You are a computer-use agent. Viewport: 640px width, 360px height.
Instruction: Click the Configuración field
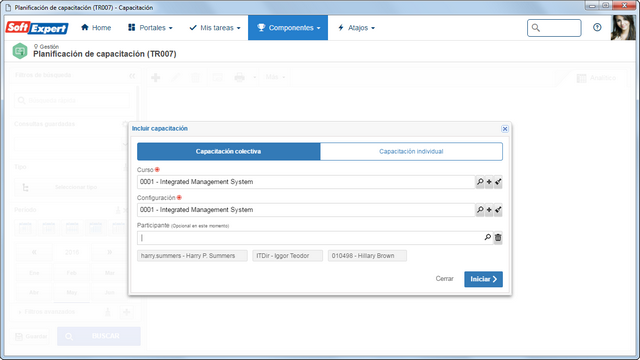pyautogui.click(x=306, y=210)
